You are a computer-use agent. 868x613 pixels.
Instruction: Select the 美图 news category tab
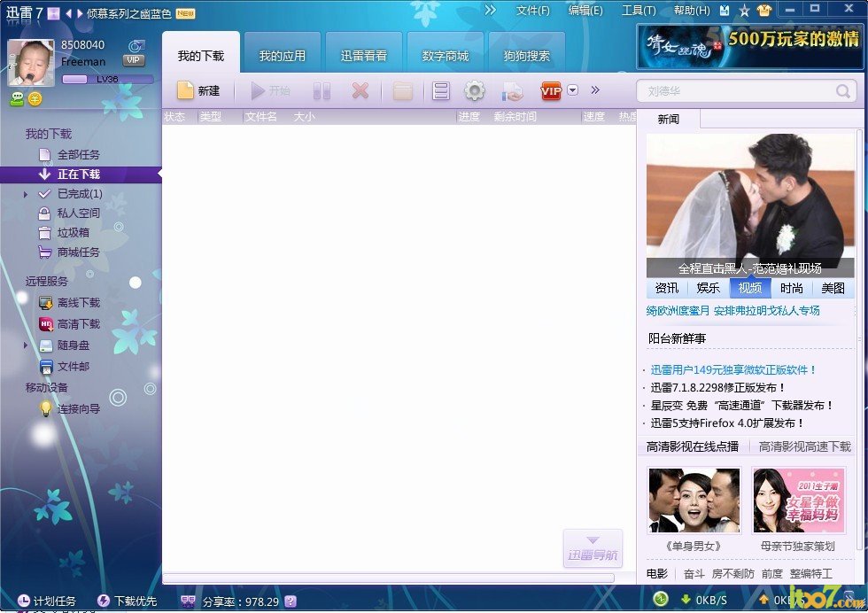[x=833, y=288]
